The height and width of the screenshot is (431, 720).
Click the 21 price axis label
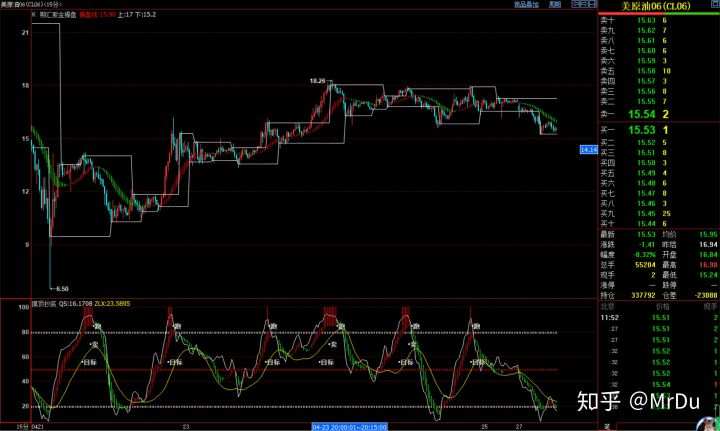[25, 33]
